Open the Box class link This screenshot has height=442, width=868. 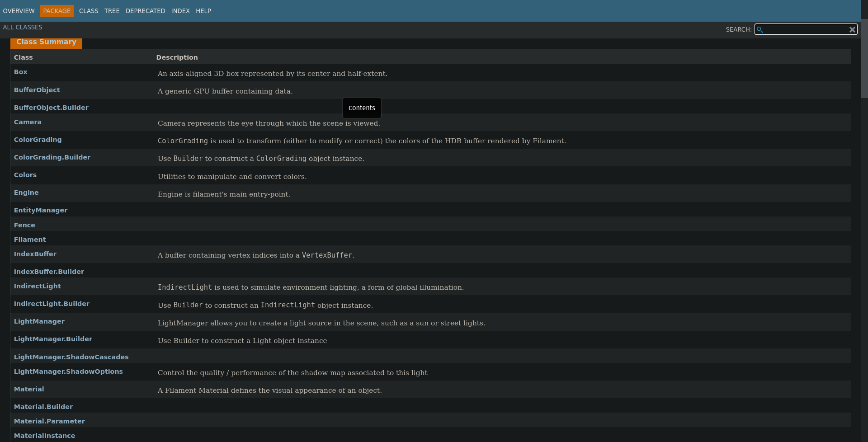[21, 72]
